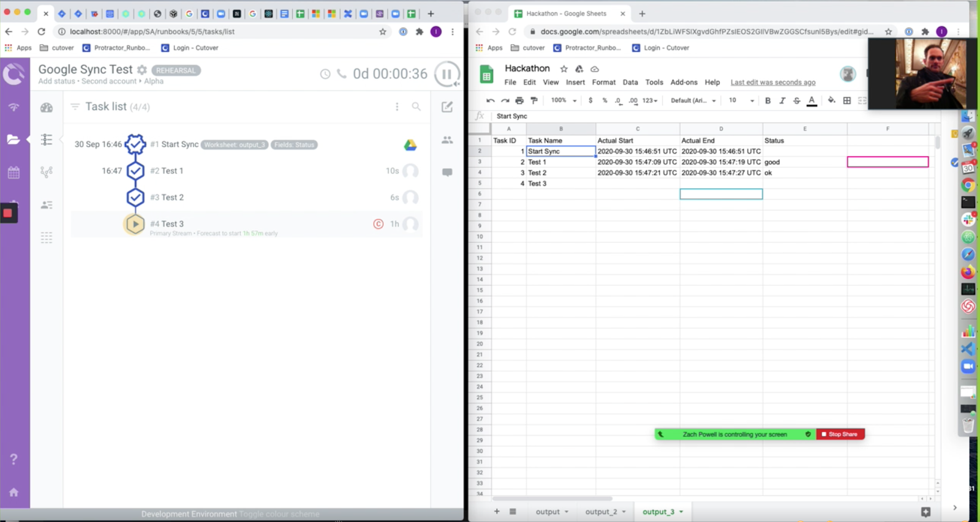Screen dimensions: 980x522
Task: Open the Cutover dashboard gauge icon
Action: click(47, 108)
